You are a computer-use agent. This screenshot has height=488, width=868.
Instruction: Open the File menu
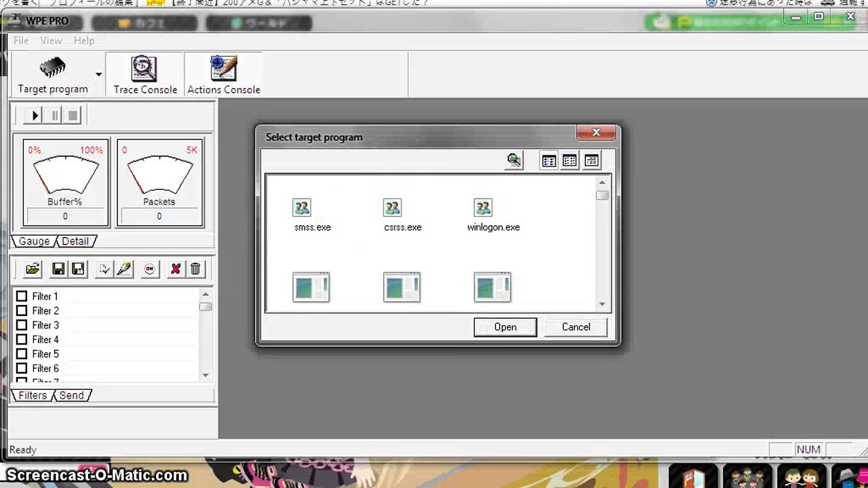(21, 41)
